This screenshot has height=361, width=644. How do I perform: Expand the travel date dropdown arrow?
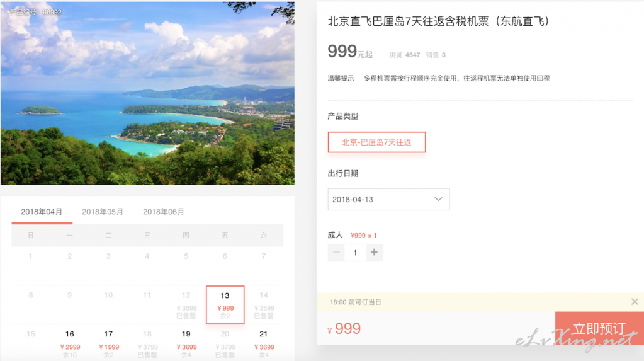point(438,199)
